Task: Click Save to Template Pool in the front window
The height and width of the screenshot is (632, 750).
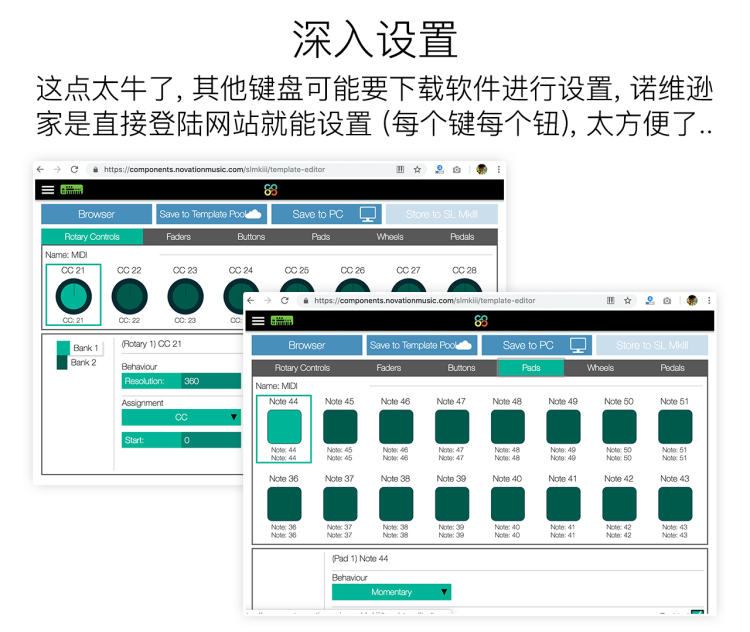Action: click(x=422, y=345)
